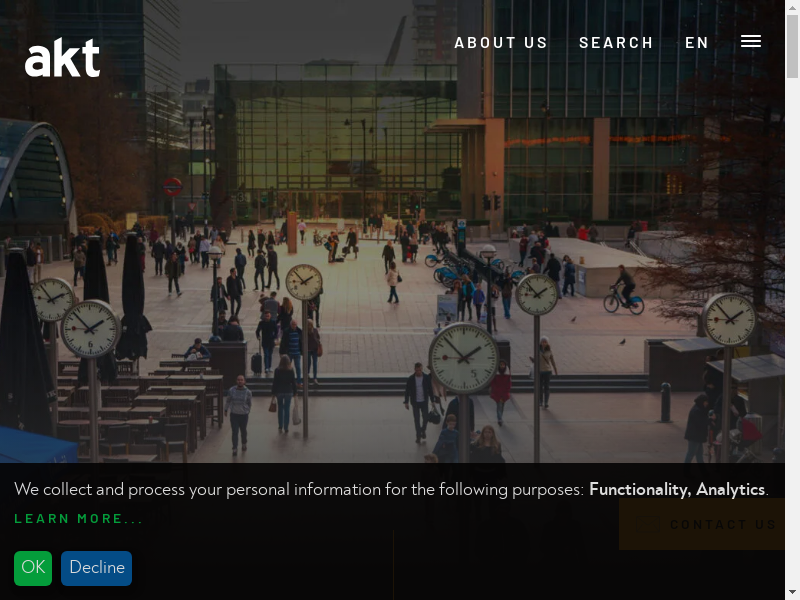Screen dimensions: 800x600
Task: Open the LEARN MORE... link
Action: (x=79, y=519)
